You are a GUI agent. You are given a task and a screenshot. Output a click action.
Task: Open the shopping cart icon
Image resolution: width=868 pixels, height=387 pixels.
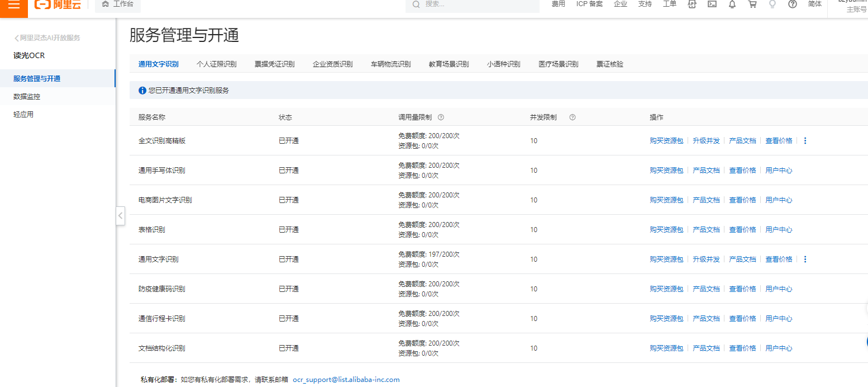point(752,4)
